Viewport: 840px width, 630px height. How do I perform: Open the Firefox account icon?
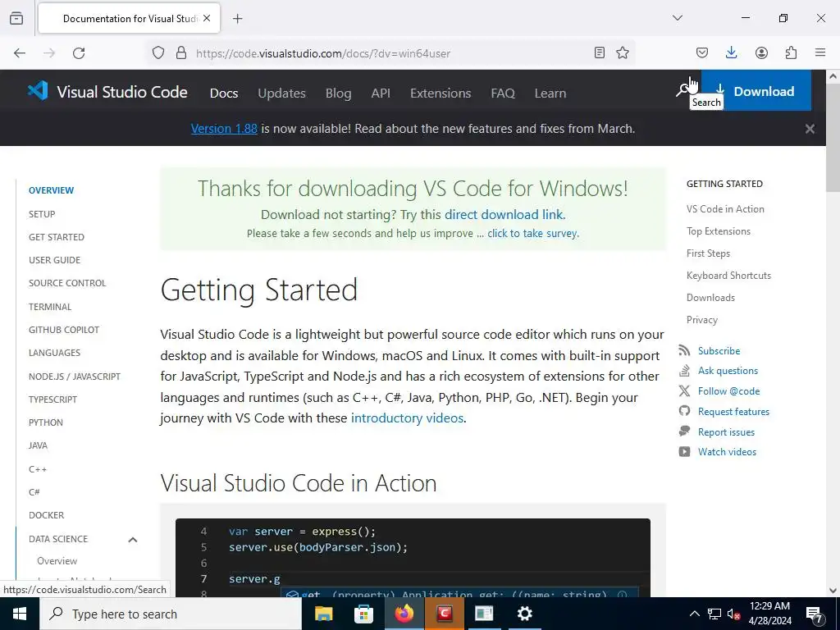point(761,52)
